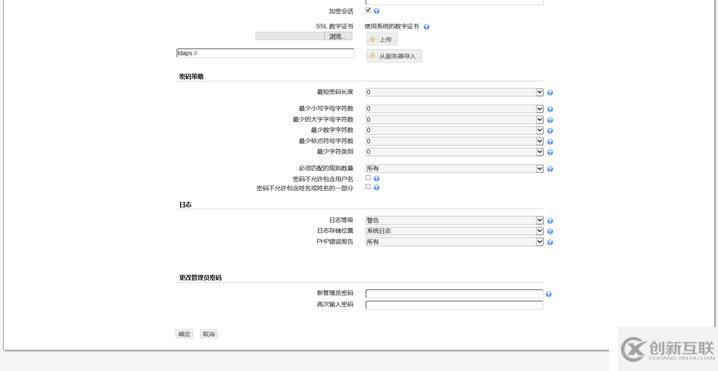The width and height of the screenshot is (718, 371).
Task: Show help for 日志等级
Action: 550,221
